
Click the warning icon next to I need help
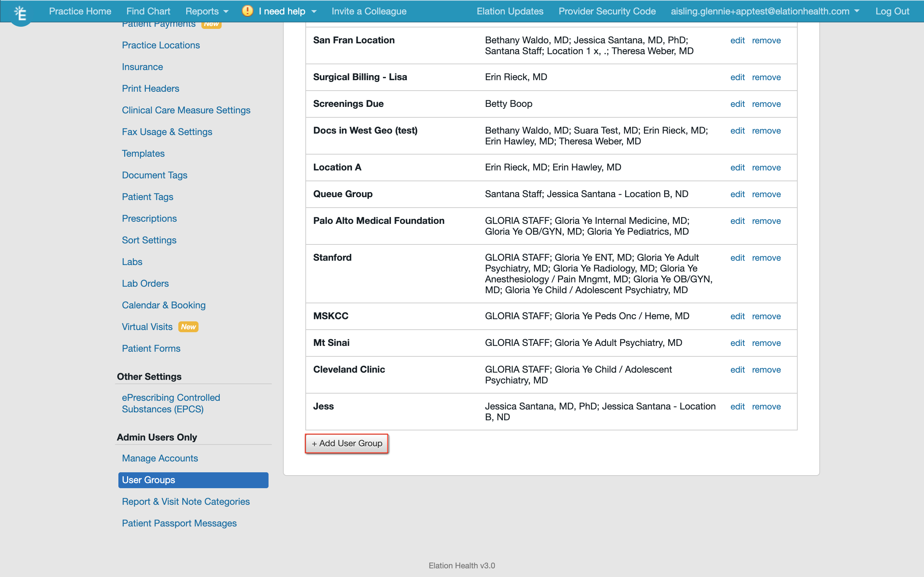[x=248, y=11]
